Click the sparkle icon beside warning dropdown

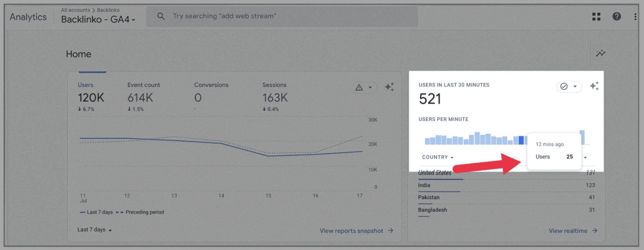pos(389,87)
